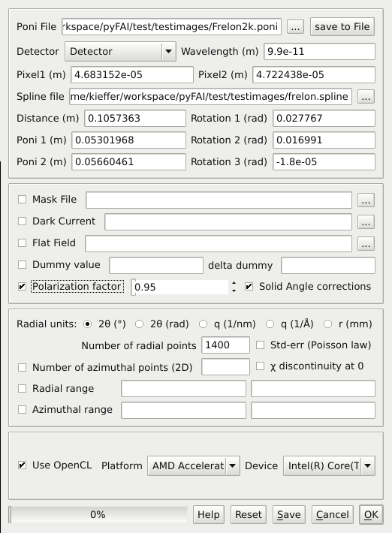Click the Azimuthal range maximum field
The image size is (392, 533).
(x=313, y=411)
